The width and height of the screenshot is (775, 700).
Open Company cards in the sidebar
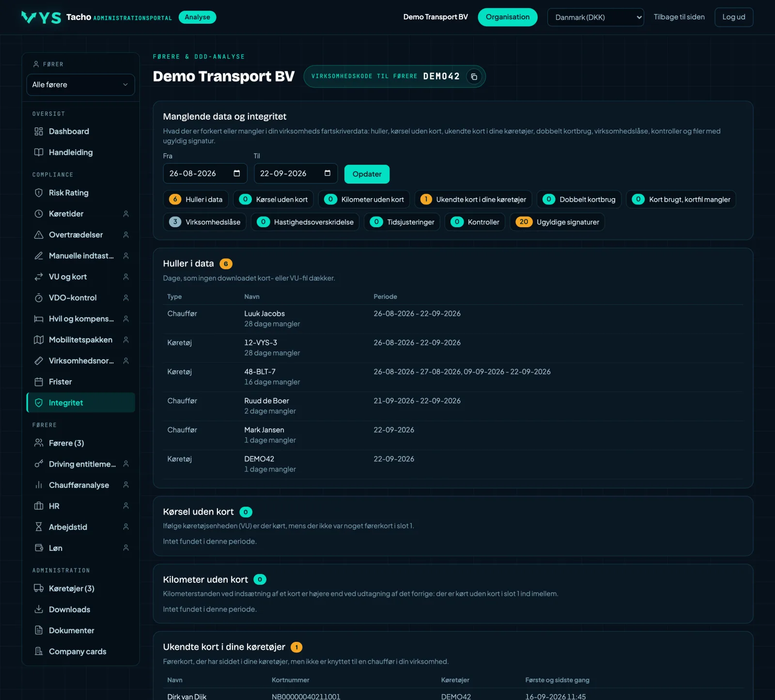(80, 651)
